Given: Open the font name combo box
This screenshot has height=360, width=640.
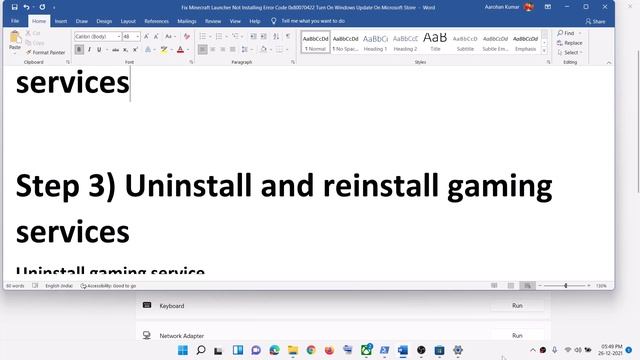Looking at the screenshot, I should click(x=98, y=37).
